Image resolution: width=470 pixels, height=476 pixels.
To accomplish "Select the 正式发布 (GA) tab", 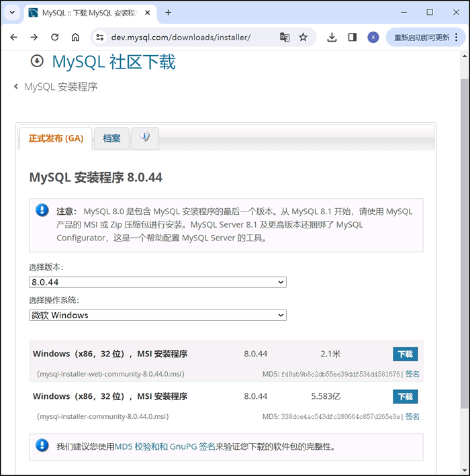I will click(x=56, y=138).
